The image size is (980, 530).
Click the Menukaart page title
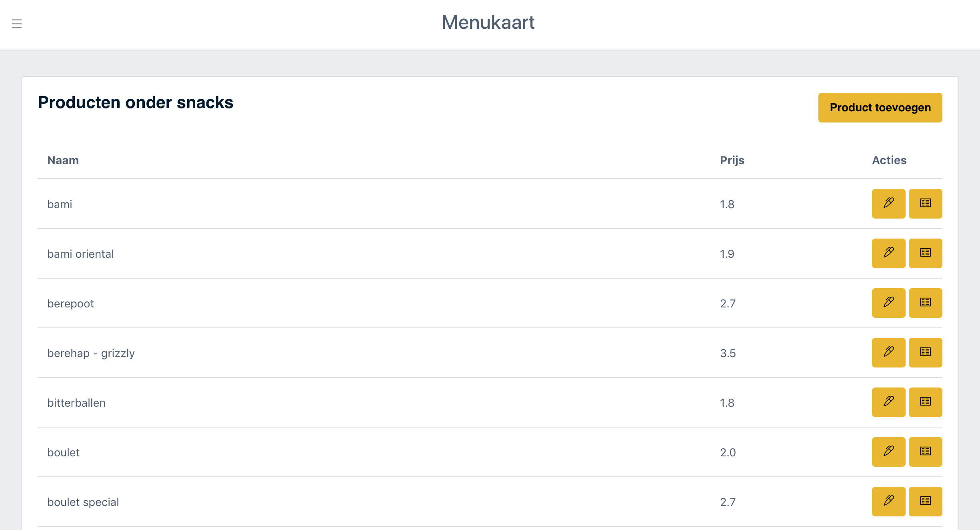(x=488, y=22)
